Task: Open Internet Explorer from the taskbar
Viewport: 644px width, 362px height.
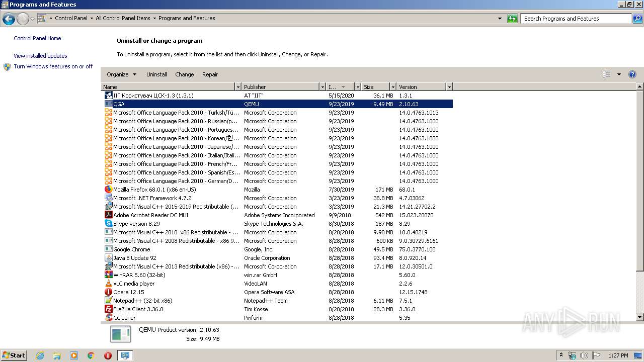Action: coord(40,355)
